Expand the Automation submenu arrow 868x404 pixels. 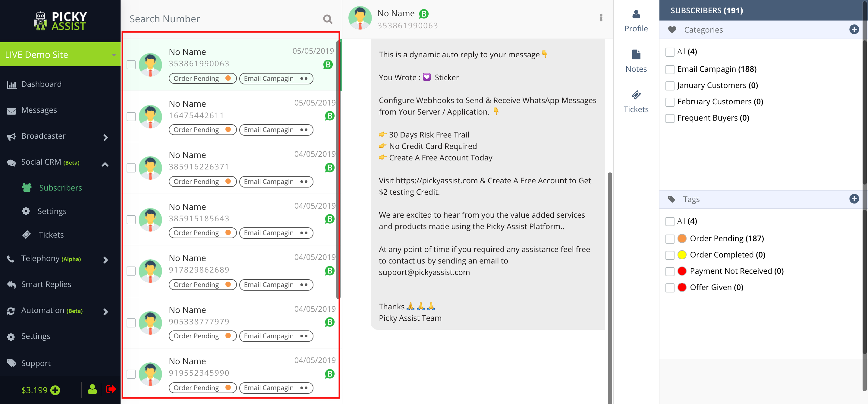(105, 312)
